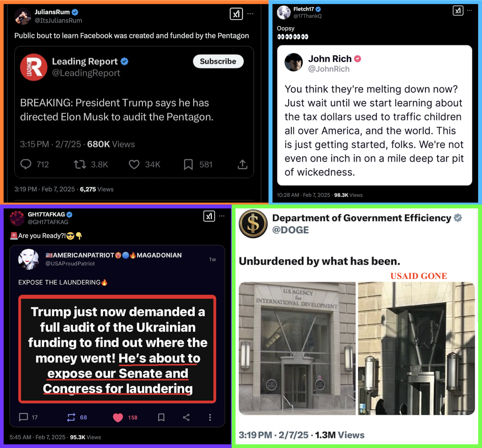Open more options on GH17TAFKAG post
This screenshot has width=482, height=448.
[222, 216]
